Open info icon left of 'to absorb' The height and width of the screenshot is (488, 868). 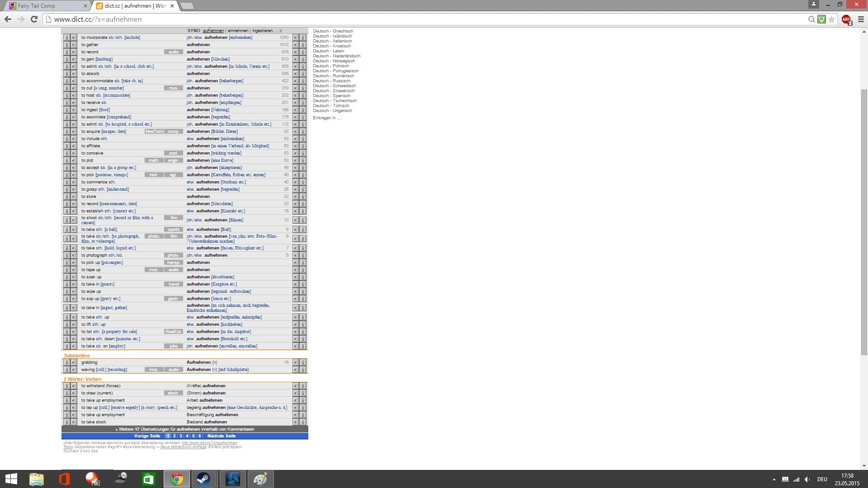coord(66,74)
